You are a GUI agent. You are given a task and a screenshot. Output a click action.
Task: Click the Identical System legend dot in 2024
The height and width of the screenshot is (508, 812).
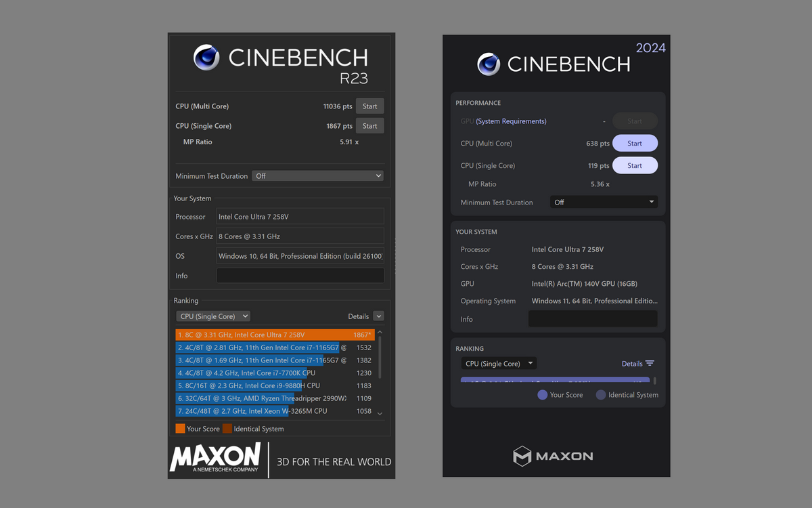[601, 395]
